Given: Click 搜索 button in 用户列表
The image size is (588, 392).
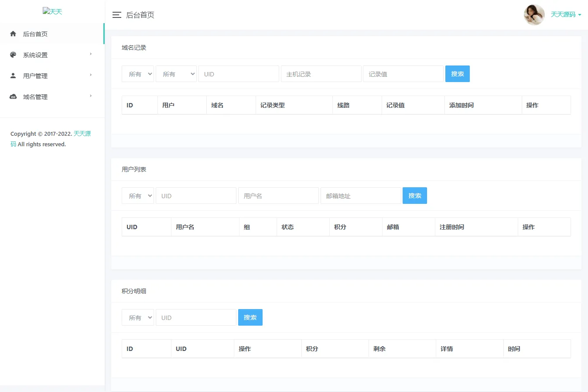Looking at the screenshot, I should point(415,196).
